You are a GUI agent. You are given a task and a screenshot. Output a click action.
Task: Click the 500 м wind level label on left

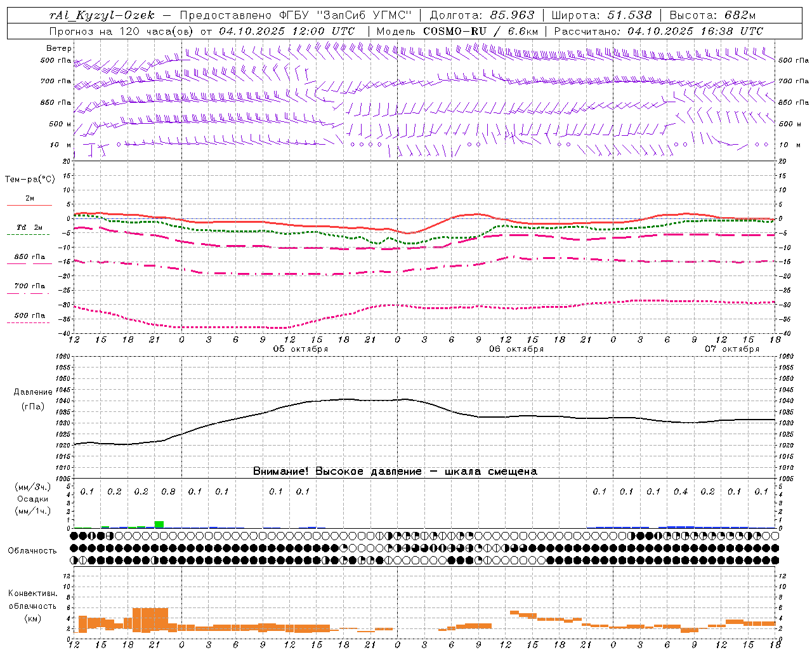point(60,124)
